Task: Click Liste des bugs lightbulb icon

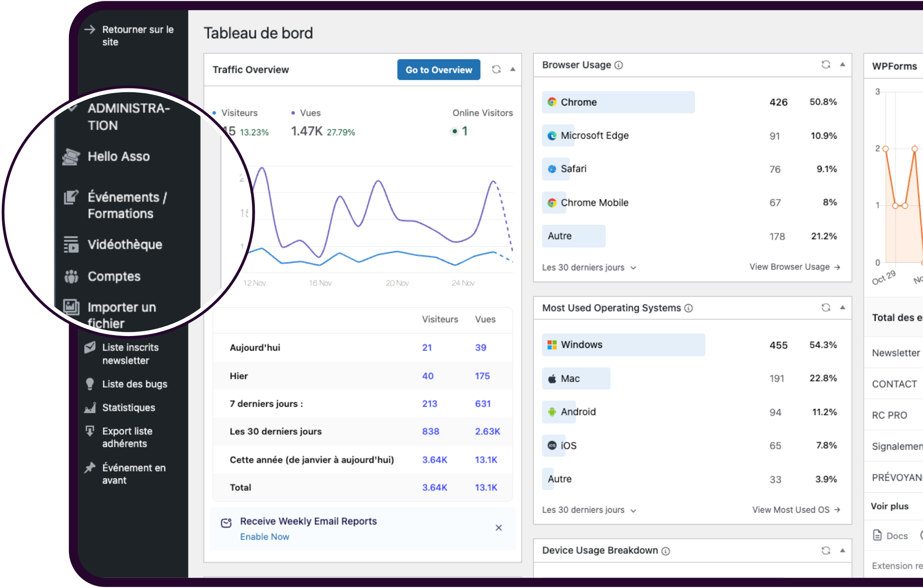Action: (x=90, y=384)
